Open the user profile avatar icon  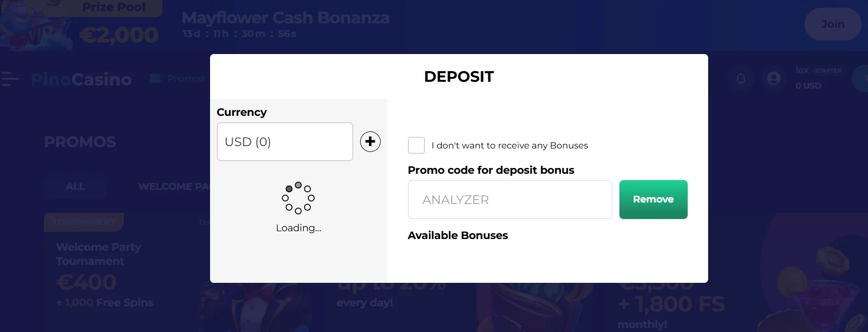tap(773, 78)
